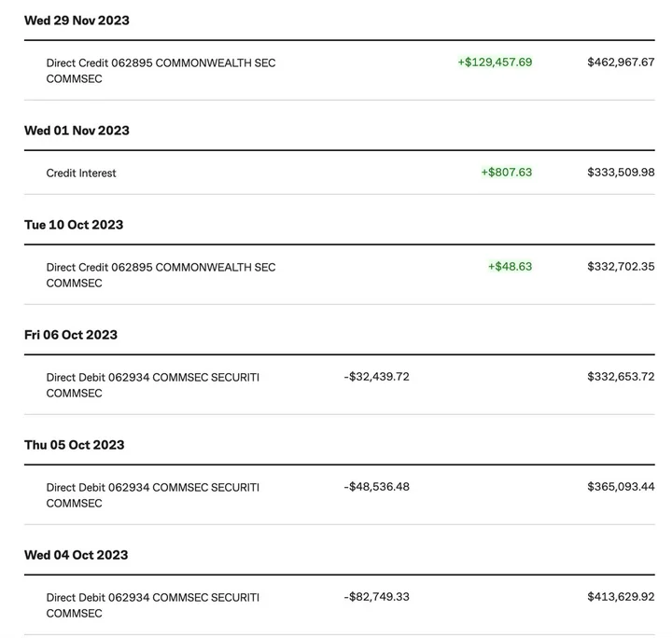
Task: Click the -$82,749.33 debit amount
Action: (376, 597)
